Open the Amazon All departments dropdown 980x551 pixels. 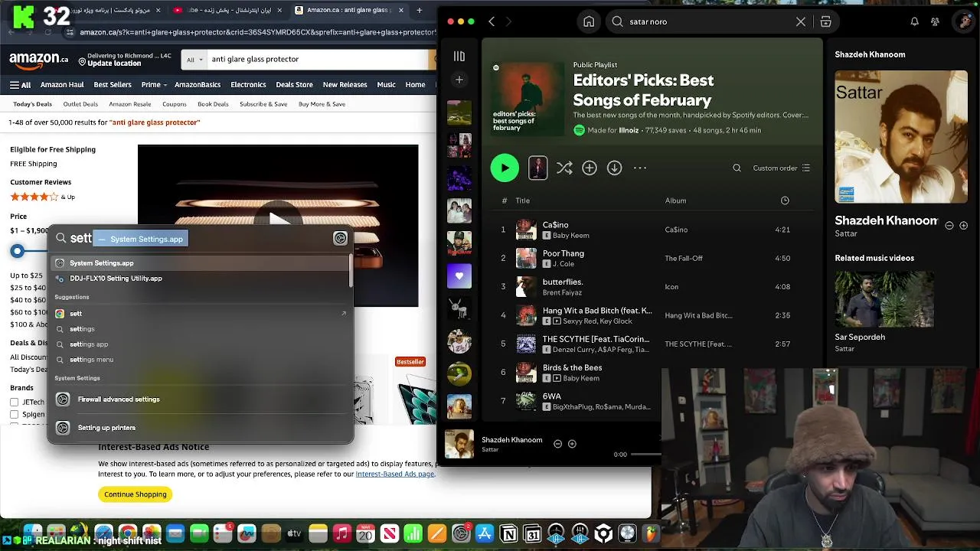tap(194, 59)
